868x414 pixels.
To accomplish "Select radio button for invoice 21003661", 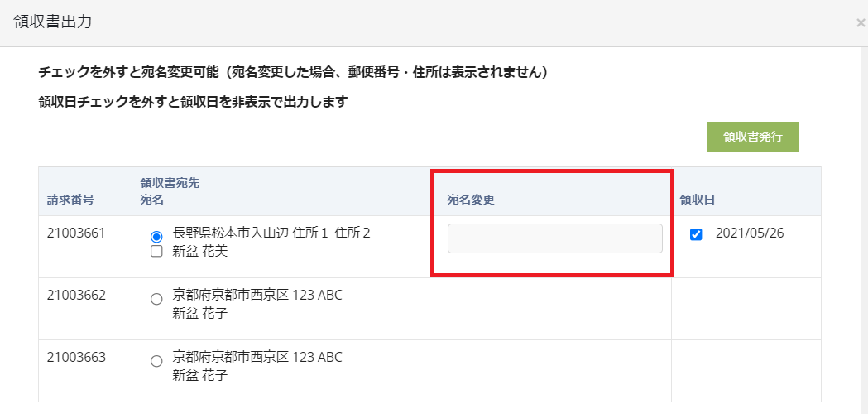I will click(x=156, y=237).
